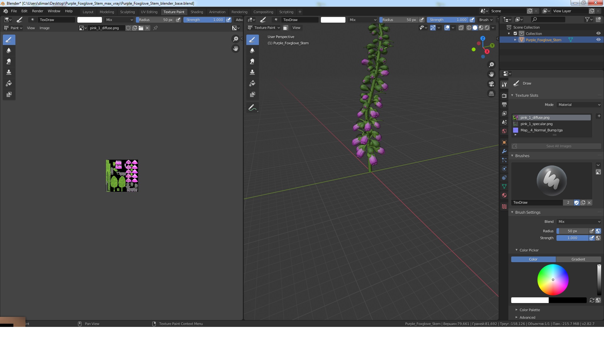Toggle X-ray in 3D viewport header
The image size is (604, 364).
coord(461,28)
